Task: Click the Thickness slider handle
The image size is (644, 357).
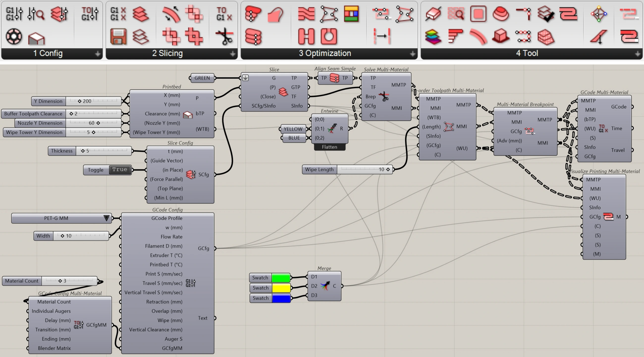Action: 83,151
